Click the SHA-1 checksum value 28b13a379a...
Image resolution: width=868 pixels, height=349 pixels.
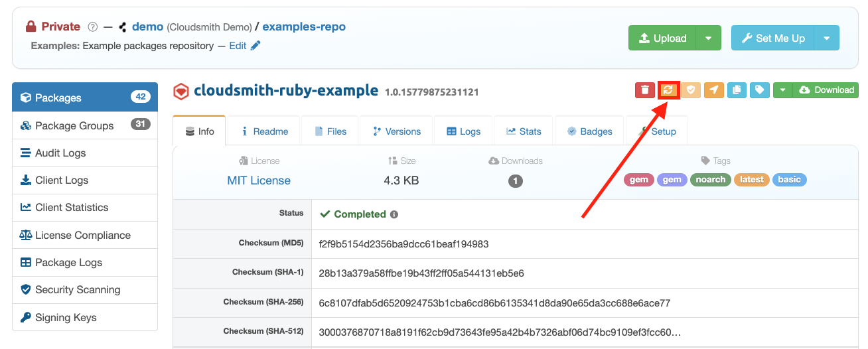[421, 273]
